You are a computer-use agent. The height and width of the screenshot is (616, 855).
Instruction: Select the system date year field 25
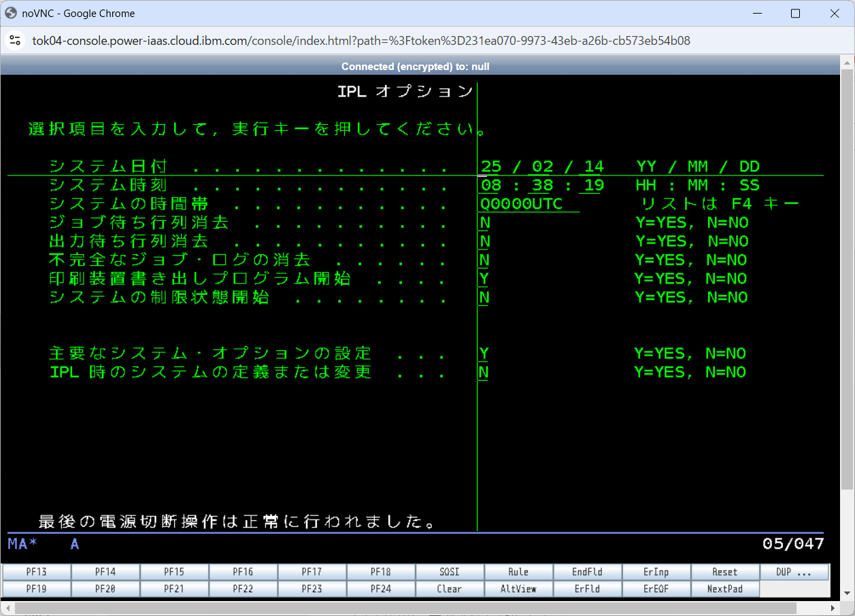tap(490, 167)
